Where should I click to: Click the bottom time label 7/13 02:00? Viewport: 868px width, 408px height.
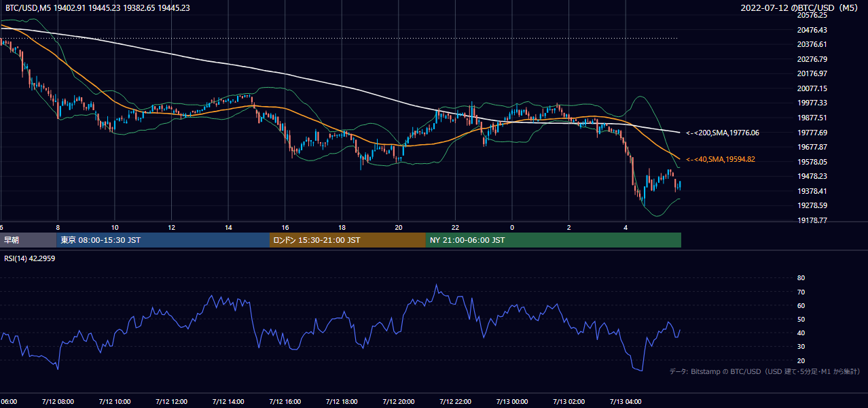click(x=568, y=402)
